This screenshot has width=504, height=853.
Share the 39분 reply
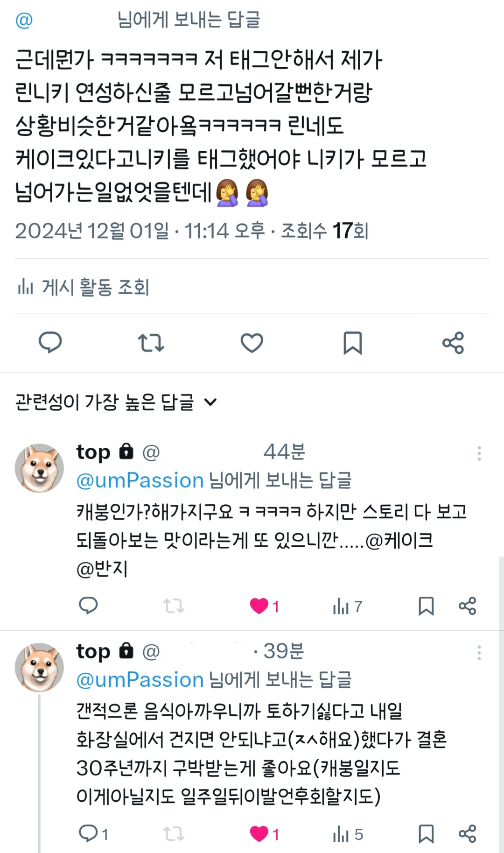[x=467, y=833]
